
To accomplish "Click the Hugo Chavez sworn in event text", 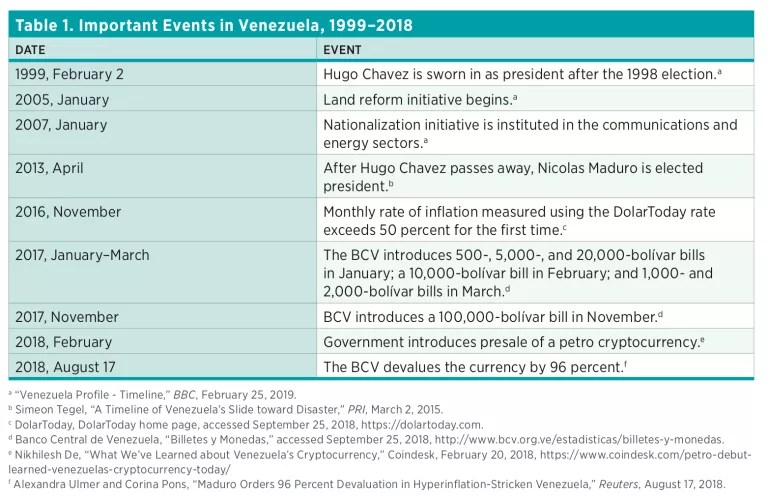I will 522,74.
